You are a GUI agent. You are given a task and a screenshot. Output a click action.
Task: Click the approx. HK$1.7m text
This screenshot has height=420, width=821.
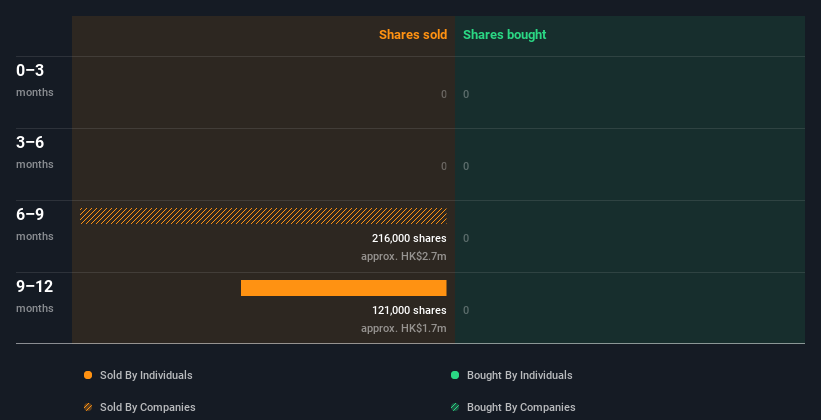(x=404, y=328)
